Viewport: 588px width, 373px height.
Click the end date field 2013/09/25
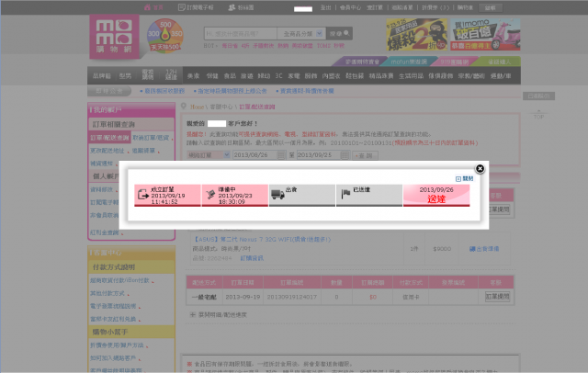319,155
